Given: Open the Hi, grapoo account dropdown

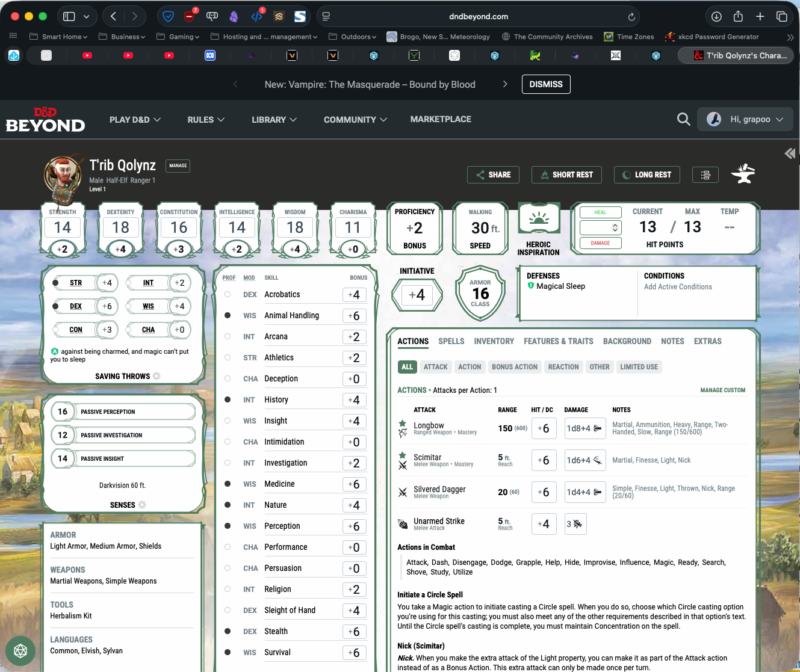Looking at the screenshot, I should 745,119.
